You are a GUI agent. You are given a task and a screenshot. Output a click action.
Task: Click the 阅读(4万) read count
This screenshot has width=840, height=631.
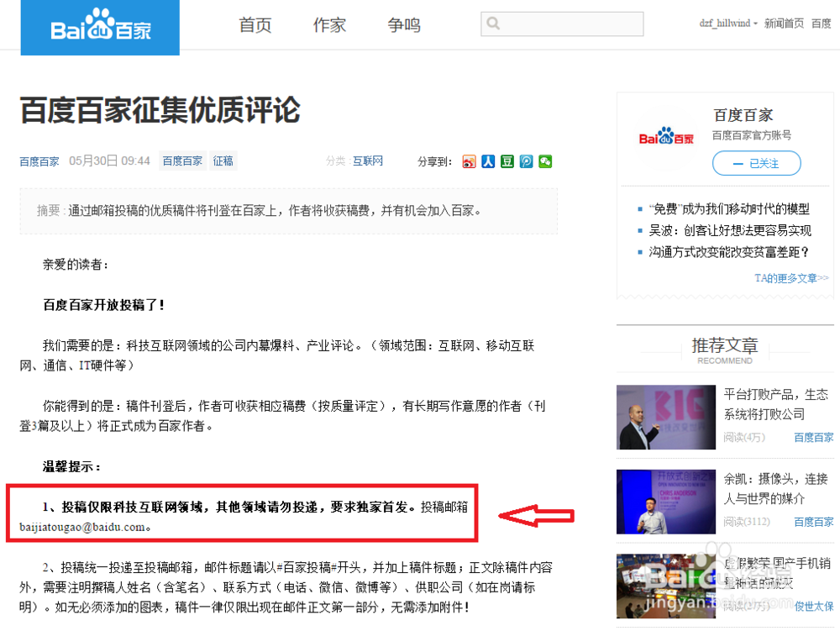click(x=744, y=438)
